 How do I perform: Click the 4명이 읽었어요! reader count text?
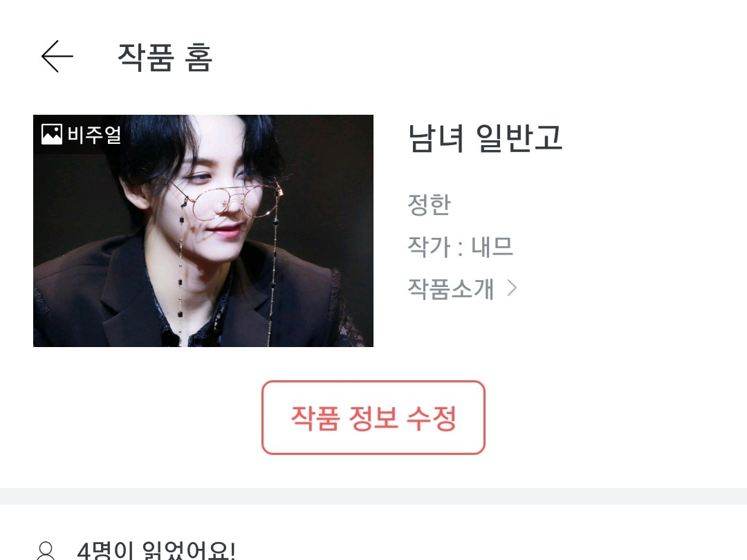pos(156,552)
